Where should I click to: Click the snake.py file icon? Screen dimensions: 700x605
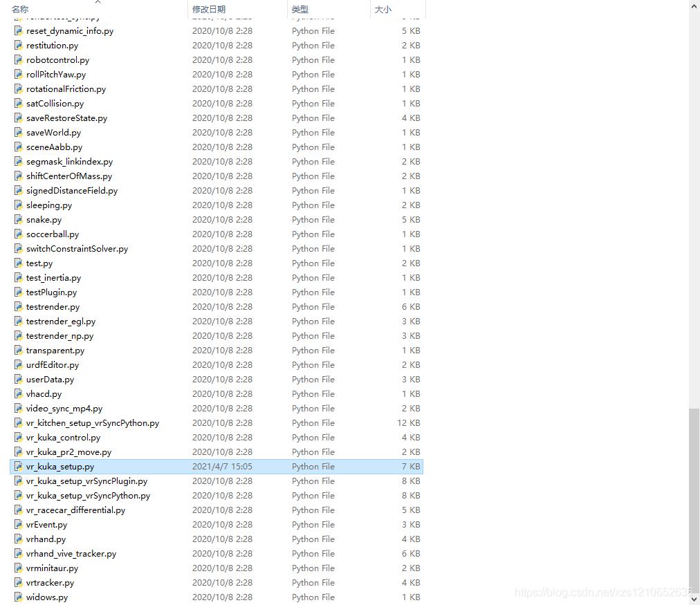pyautogui.click(x=18, y=219)
